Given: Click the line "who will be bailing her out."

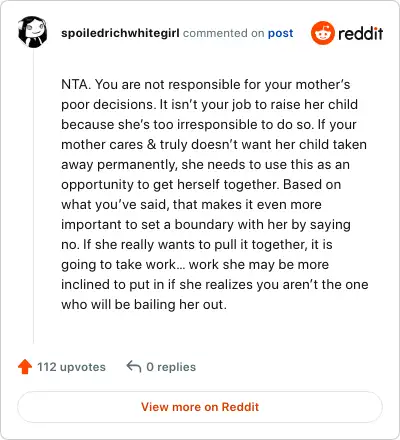Looking at the screenshot, I should 144,304.
